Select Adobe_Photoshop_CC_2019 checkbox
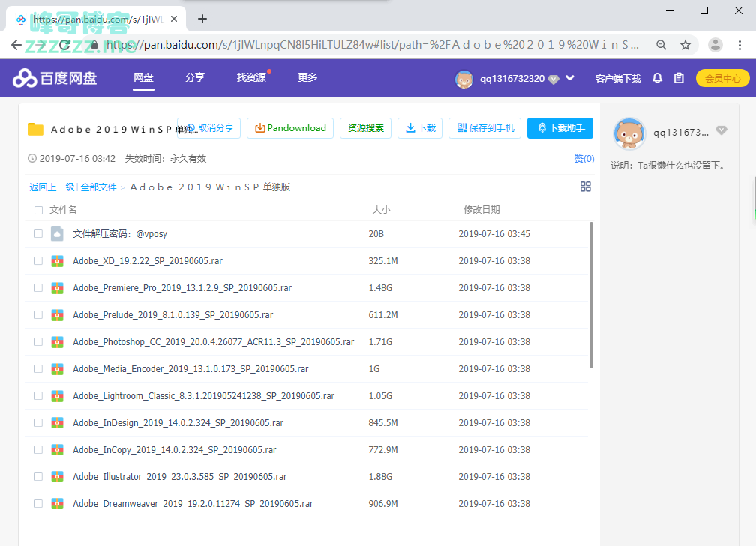Image resolution: width=756 pixels, height=546 pixels. coord(38,341)
